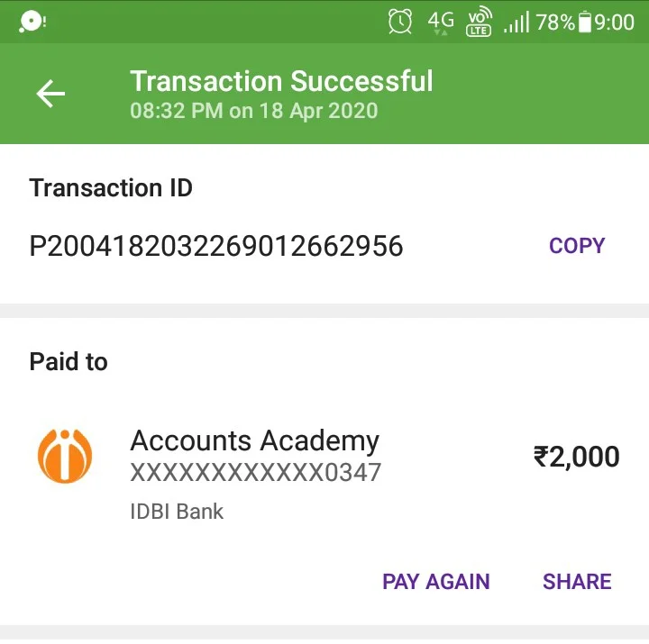
Task: Tap the back arrow icon
Action: pos(50,94)
